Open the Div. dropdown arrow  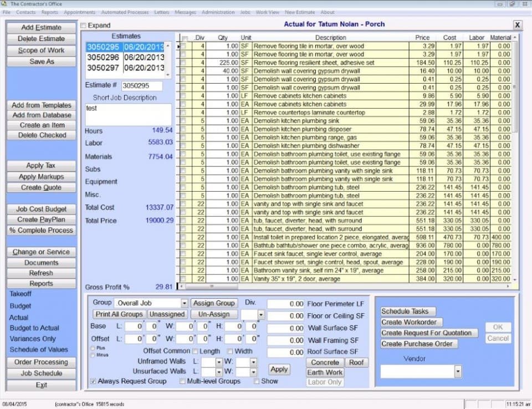pyautogui.click(x=260, y=315)
